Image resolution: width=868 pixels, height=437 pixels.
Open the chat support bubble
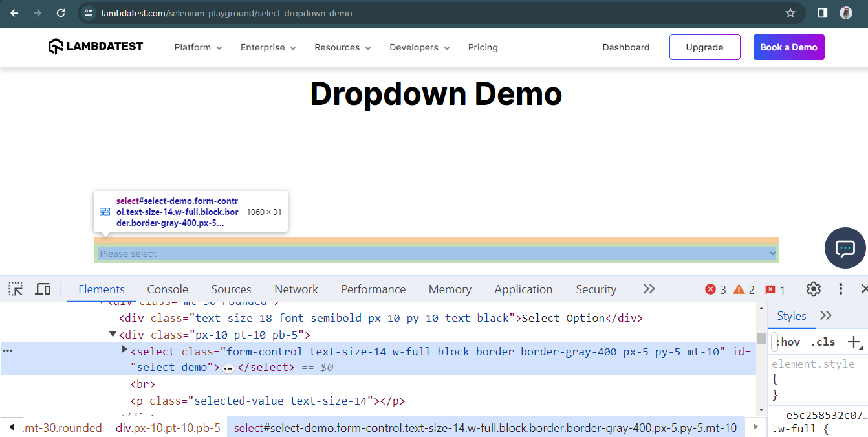(x=845, y=248)
